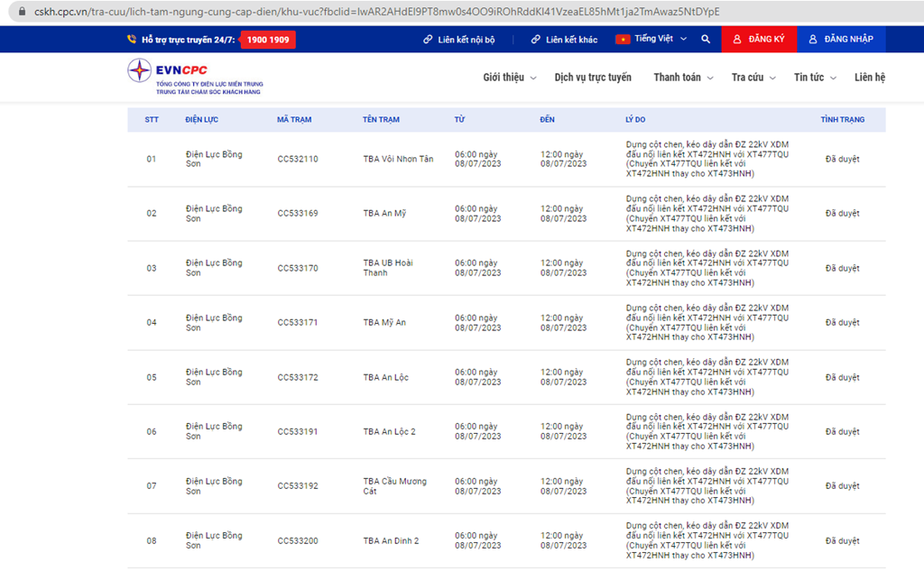The height and width of the screenshot is (572, 924).
Task: Select station code CC533170
Action: [x=298, y=268]
